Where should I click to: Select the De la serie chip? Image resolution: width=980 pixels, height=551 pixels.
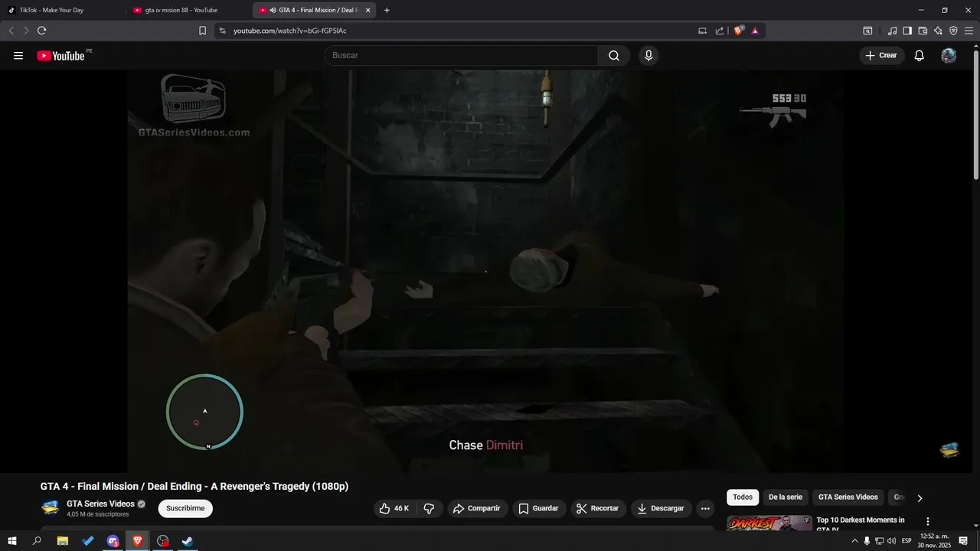click(786, 497)
